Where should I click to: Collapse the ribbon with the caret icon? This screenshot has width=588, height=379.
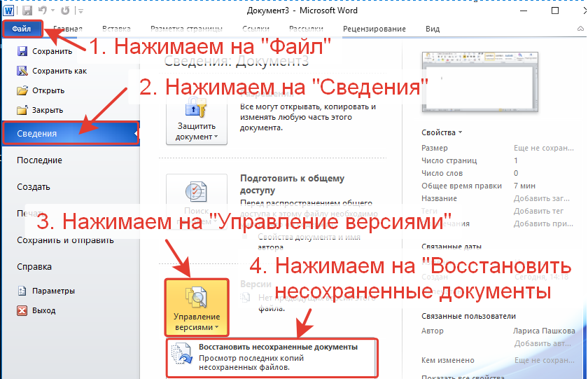[x=580, y=29]
